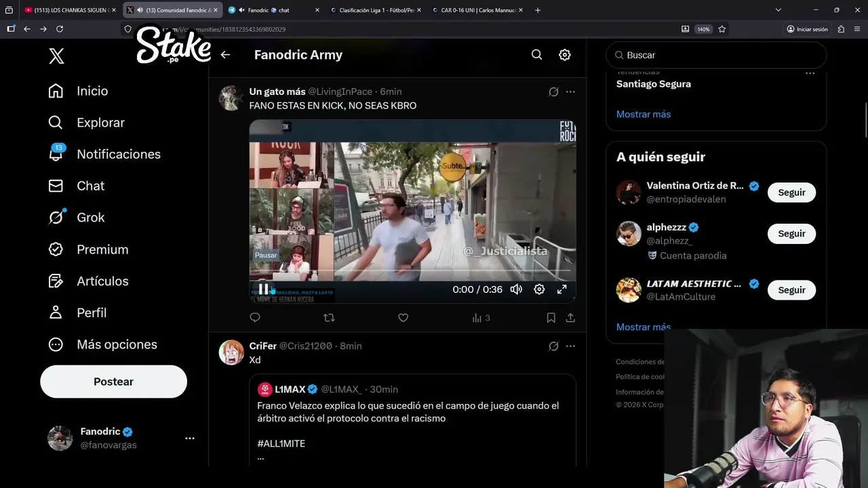Bookmark this page with star
868x488 pixels.
[x=722, y=29]
